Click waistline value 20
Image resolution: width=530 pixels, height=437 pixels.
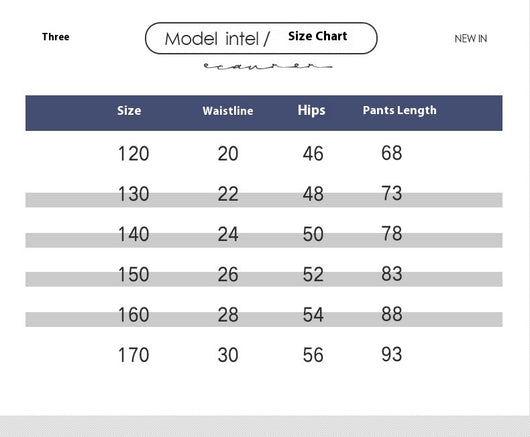[x=228, y=154]
